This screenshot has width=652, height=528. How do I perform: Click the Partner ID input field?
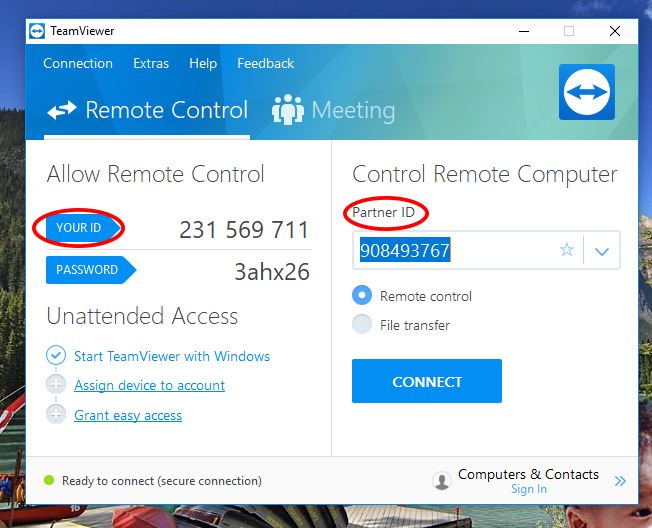[x=456, y=250]
